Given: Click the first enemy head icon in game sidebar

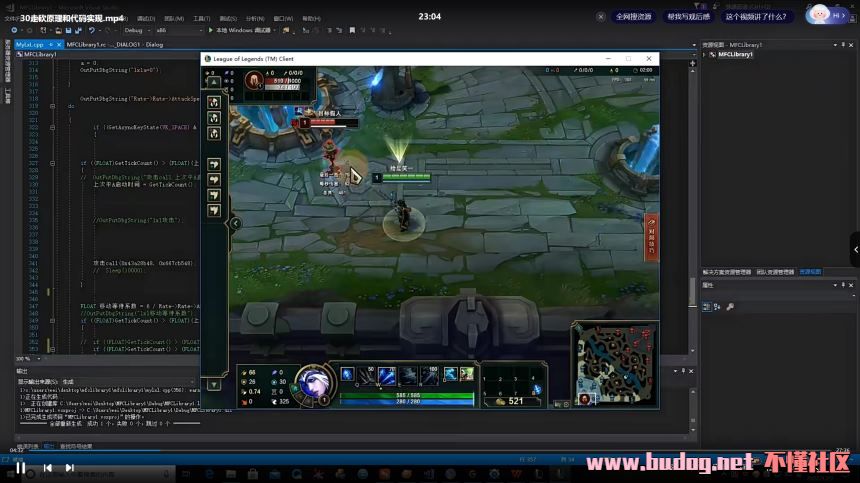Looking at the screenshot, I should point(214,164).
